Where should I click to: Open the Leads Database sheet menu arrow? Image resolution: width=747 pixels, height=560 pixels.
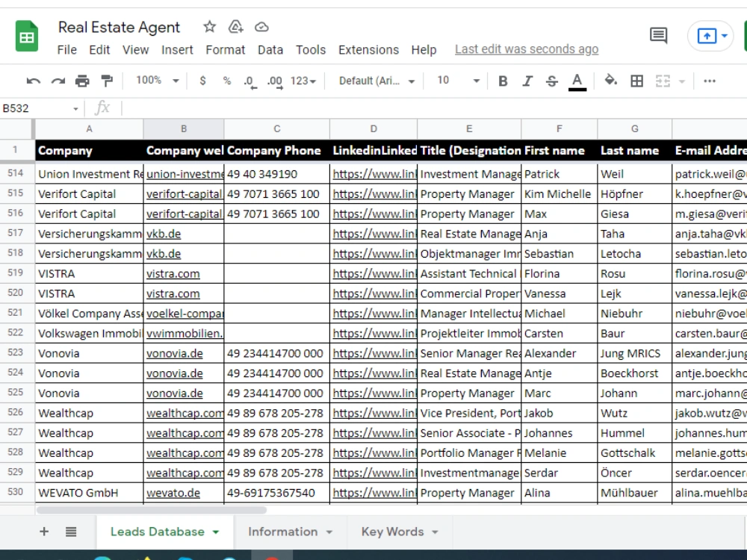coord(217,532)
